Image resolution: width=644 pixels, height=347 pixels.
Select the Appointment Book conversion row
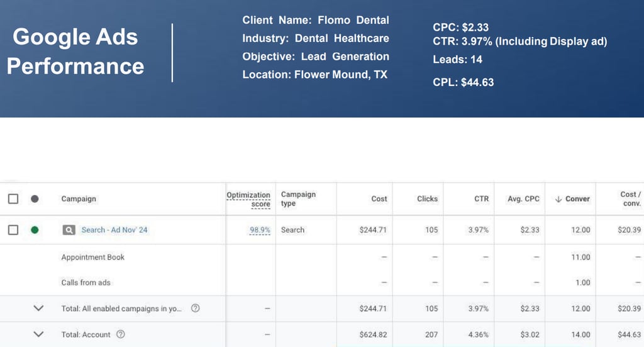(x=93, y=257)
